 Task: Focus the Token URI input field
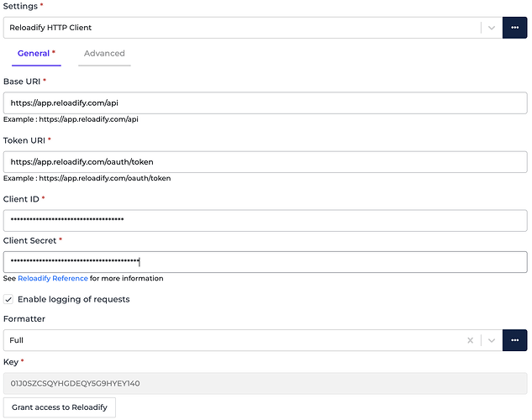point(266,162)
